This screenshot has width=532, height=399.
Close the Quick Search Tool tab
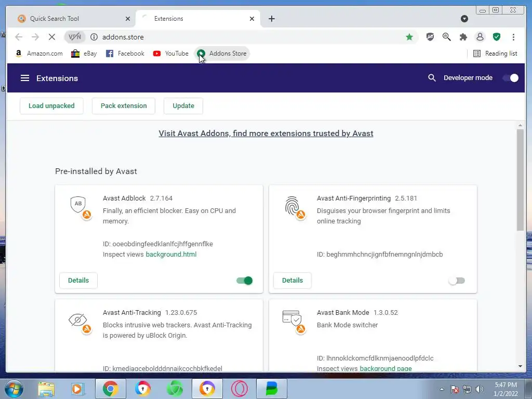[128, 19]
